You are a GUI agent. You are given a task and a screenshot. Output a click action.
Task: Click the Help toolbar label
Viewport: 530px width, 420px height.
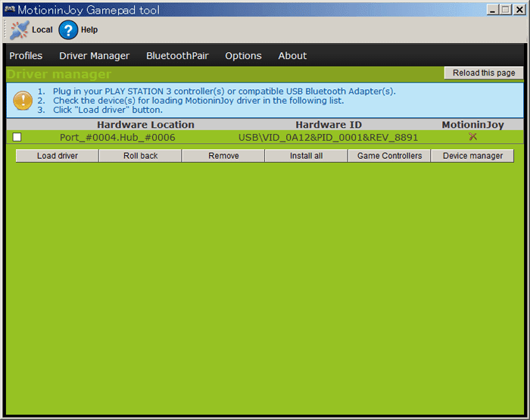coord(89,30)
